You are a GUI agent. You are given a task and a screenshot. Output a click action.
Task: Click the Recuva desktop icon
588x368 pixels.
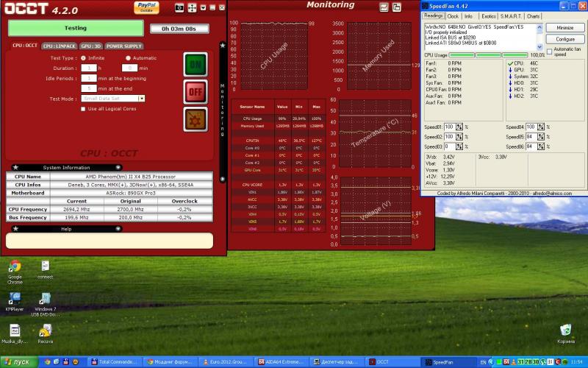(x=45, y=334)
